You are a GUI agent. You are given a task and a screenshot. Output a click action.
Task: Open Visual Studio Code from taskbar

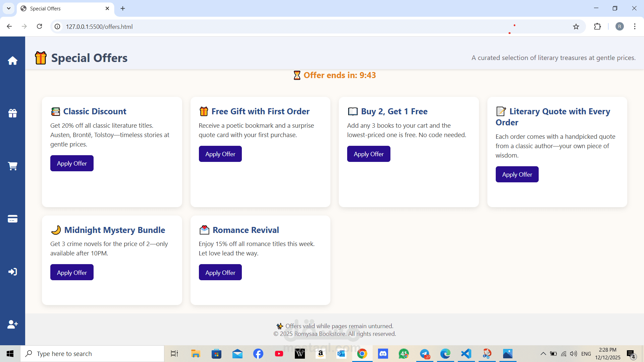pyautogui.click(x=466, y=354)
